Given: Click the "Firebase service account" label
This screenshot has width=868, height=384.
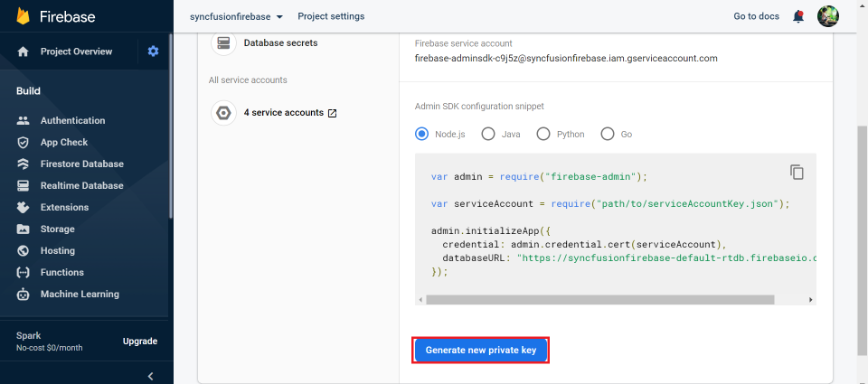Looking at the screenshot, I should pyautogui.click(x=463, y=43).
